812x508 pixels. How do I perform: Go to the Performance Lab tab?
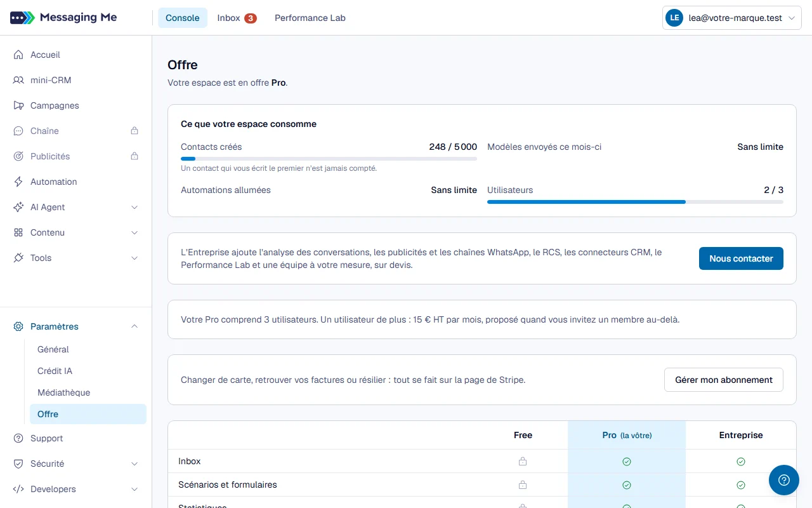point(310,18)
